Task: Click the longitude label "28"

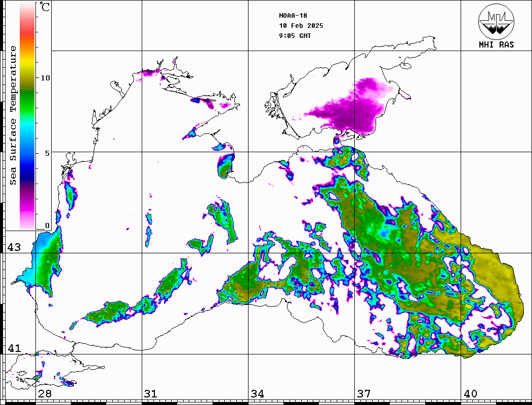Action: tap(45, 393)
